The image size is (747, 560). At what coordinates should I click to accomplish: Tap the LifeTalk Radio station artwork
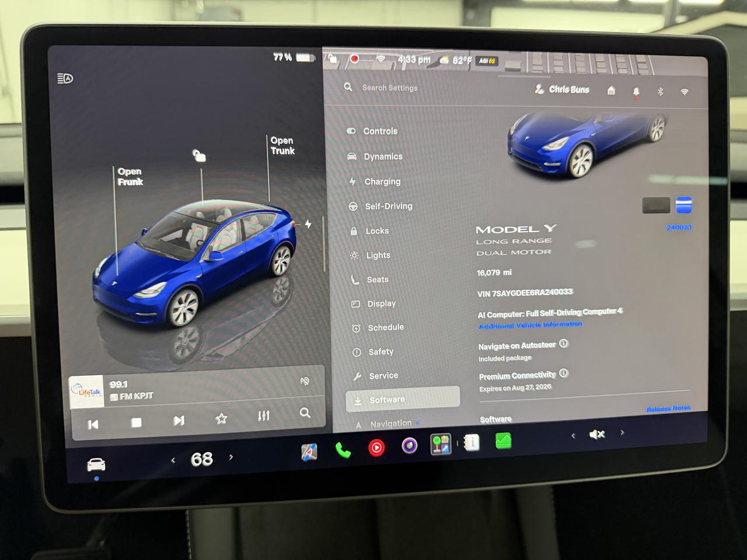[x=87, y=391]
